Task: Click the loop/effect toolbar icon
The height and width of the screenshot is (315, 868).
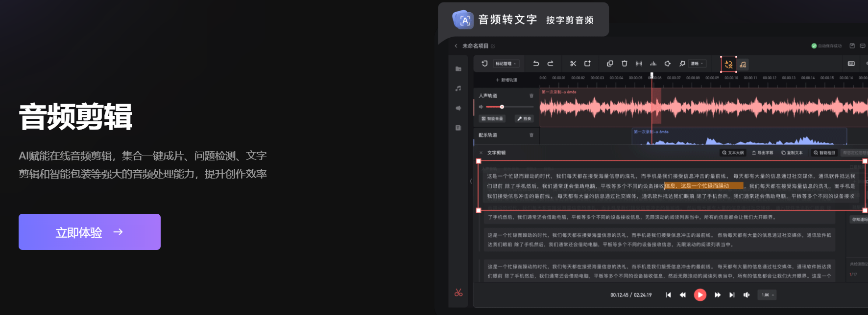Action: click(x=667, y=64)
